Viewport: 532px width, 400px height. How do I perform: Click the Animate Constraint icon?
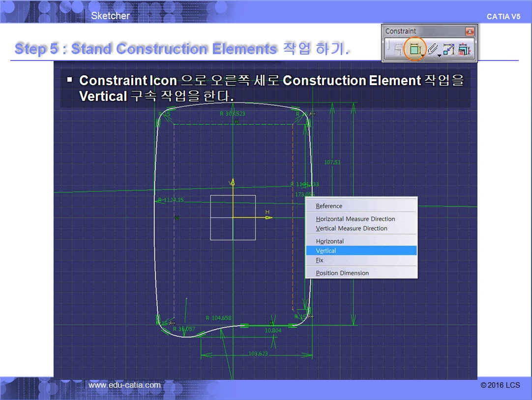tap(448, 49)
